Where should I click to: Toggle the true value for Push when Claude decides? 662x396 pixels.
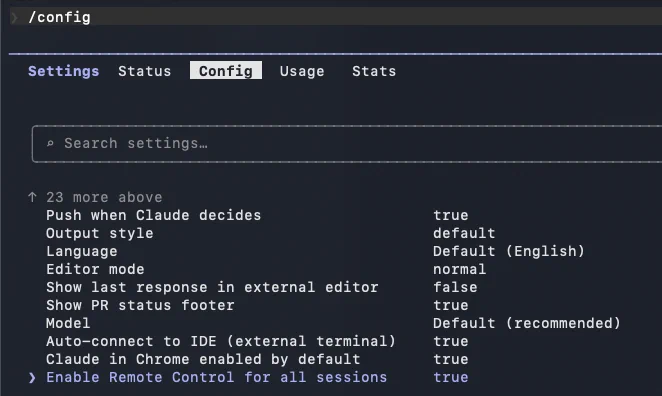tap(450, 215)
